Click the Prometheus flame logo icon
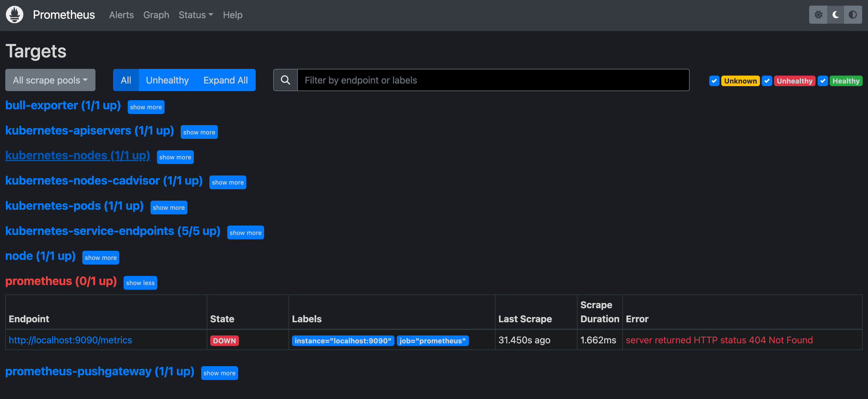 [14, 15]
